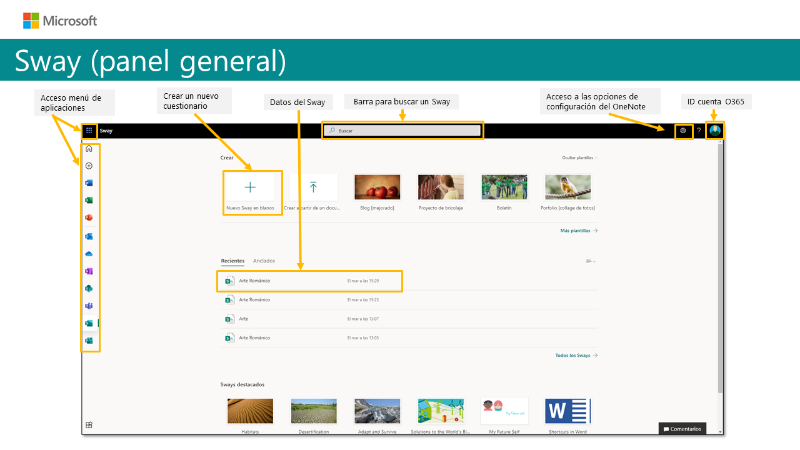
Task: Click the Buscar search field
Action: 403,131
